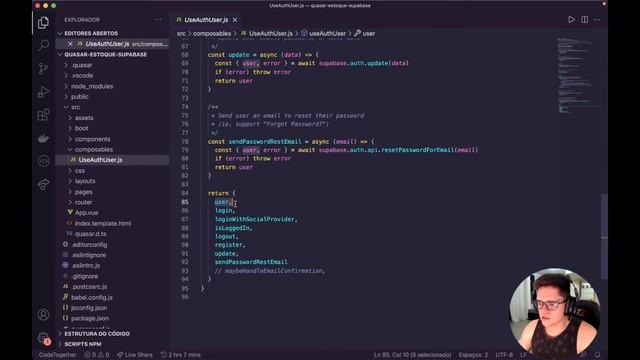Expand the pages folder
This screenshot has width=640, height=360.
tap(83, 192)
